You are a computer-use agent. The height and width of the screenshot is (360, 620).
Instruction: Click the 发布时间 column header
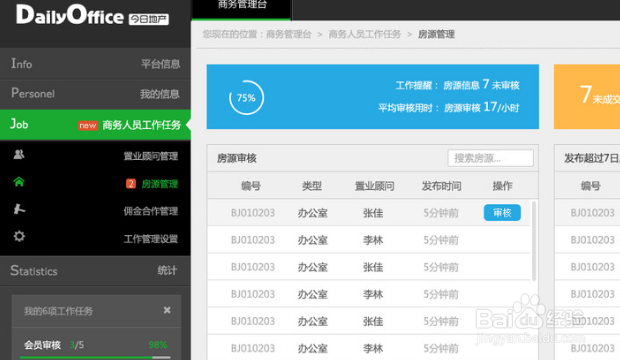[441, 186]
